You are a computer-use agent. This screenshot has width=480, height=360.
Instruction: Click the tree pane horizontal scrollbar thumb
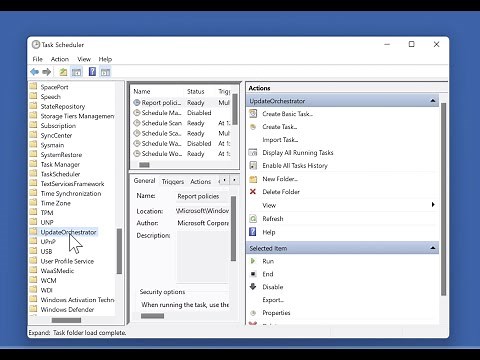point(66,320)
